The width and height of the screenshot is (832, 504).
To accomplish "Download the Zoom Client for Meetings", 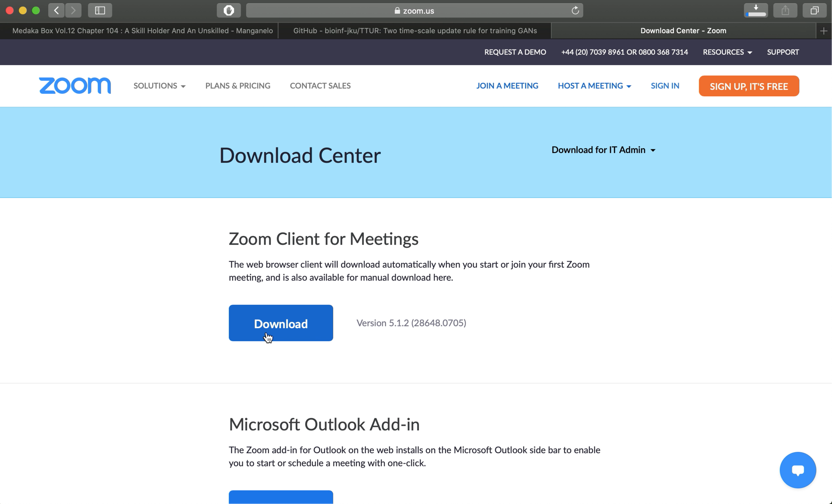I will (x=281, y=323).
